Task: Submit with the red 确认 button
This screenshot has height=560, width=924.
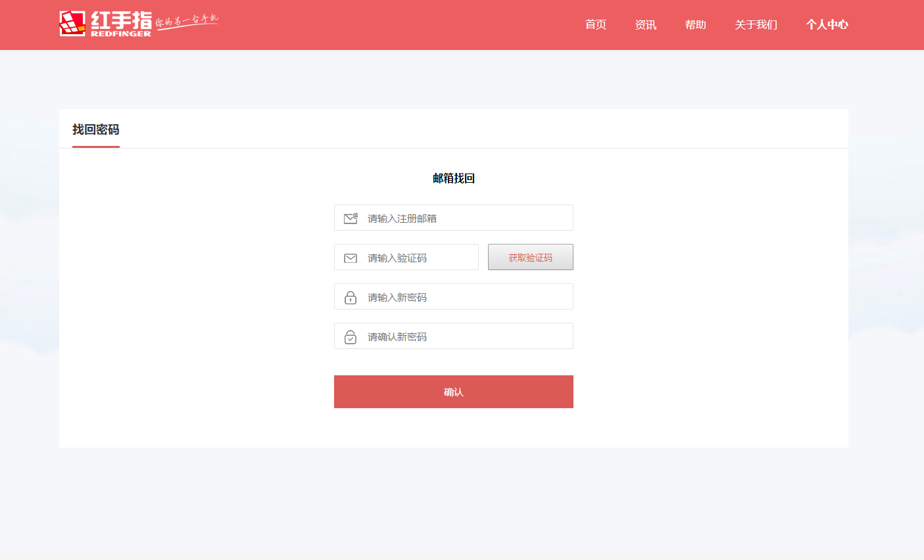Action: [x=454, y=392]
